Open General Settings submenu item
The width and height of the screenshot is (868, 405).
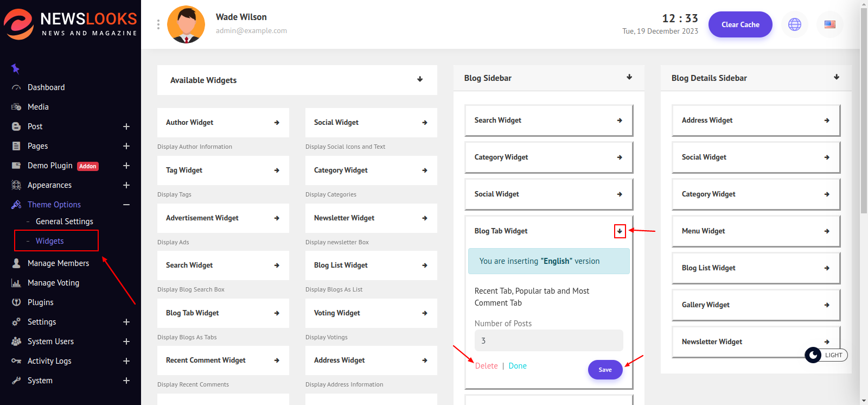point(64,222)
